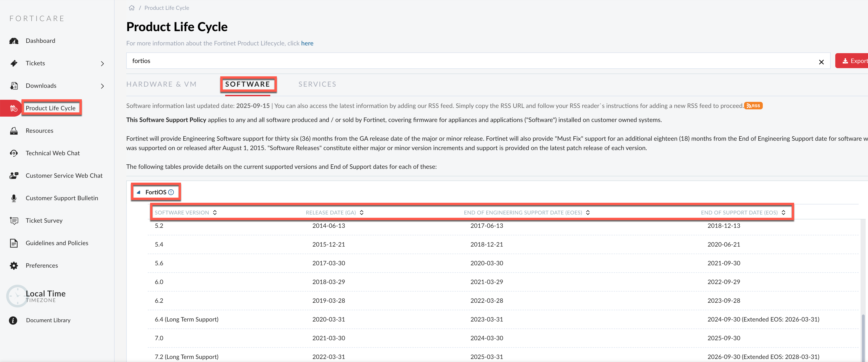
Task: Click the Document Library info icon
Action: tap(13, 321)
